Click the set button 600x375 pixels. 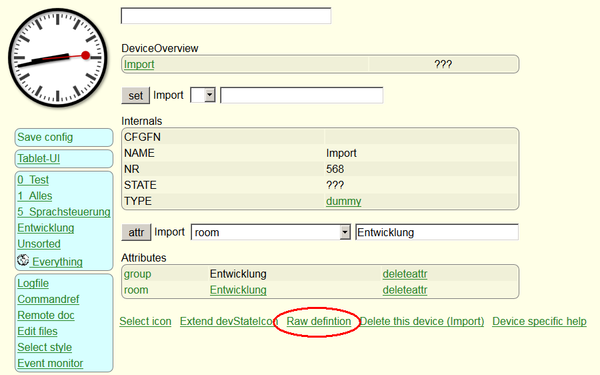(135, 95)
